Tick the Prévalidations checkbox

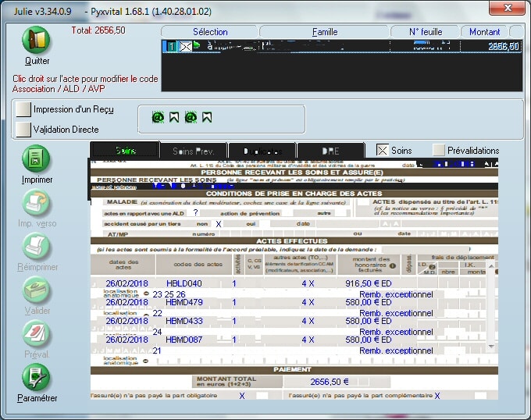(x=439, y=150)
